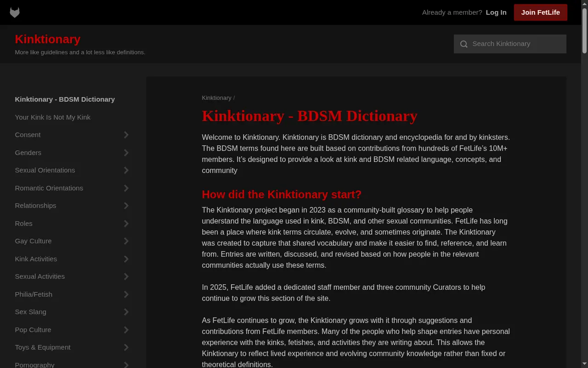Expand Romantic Orientations chevron

coord(126,188)
